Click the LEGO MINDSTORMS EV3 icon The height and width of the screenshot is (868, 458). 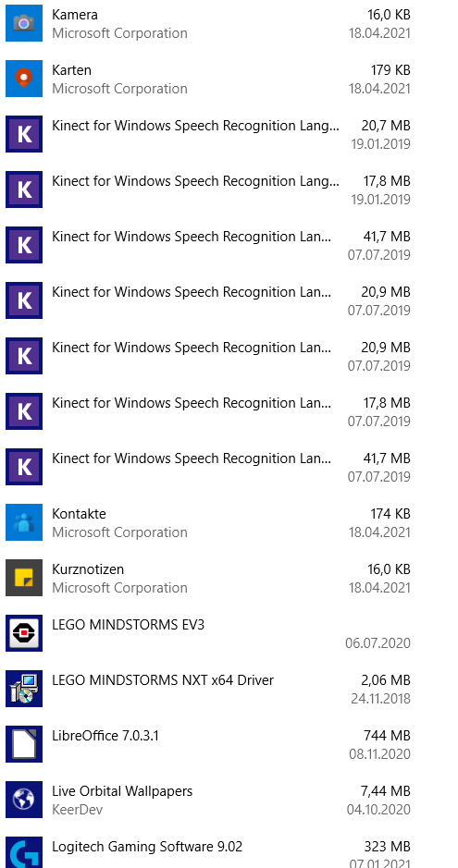(24, 632)
